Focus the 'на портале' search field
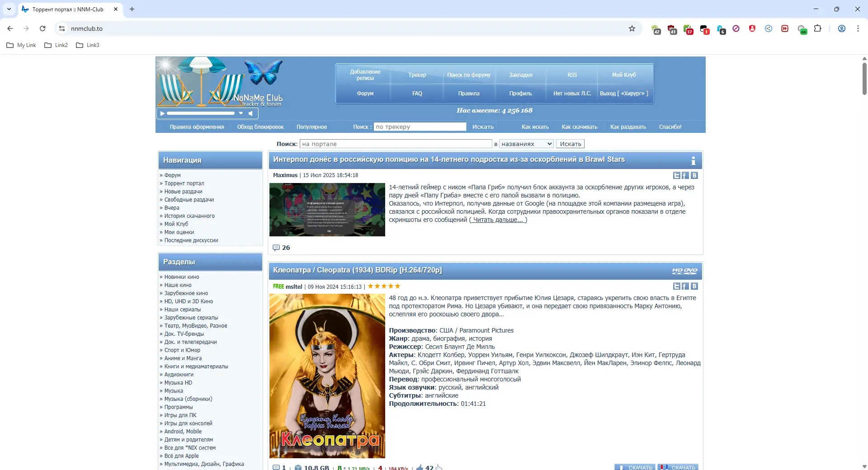 [396, 144]
